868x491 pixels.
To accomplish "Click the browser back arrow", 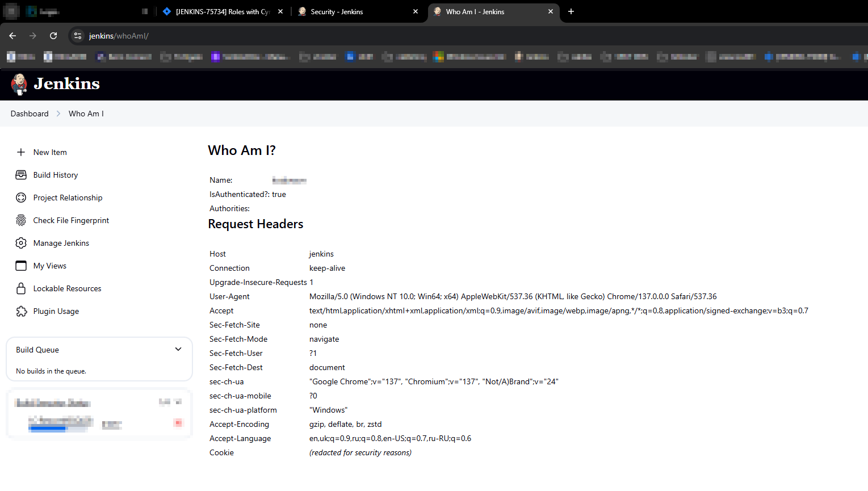I will click(12, 36).
